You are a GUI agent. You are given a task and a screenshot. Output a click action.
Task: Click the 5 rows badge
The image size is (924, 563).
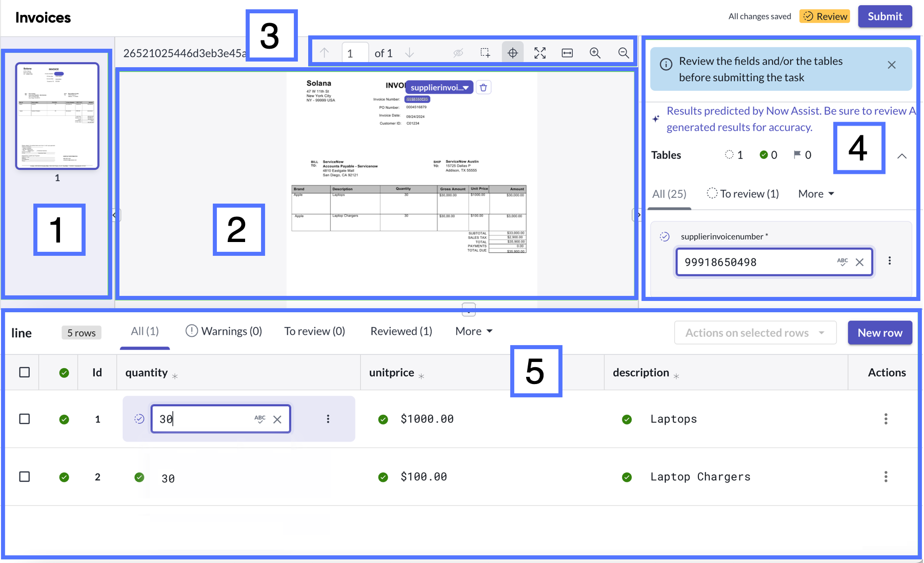pyautogui.click(x=82, y=333)
